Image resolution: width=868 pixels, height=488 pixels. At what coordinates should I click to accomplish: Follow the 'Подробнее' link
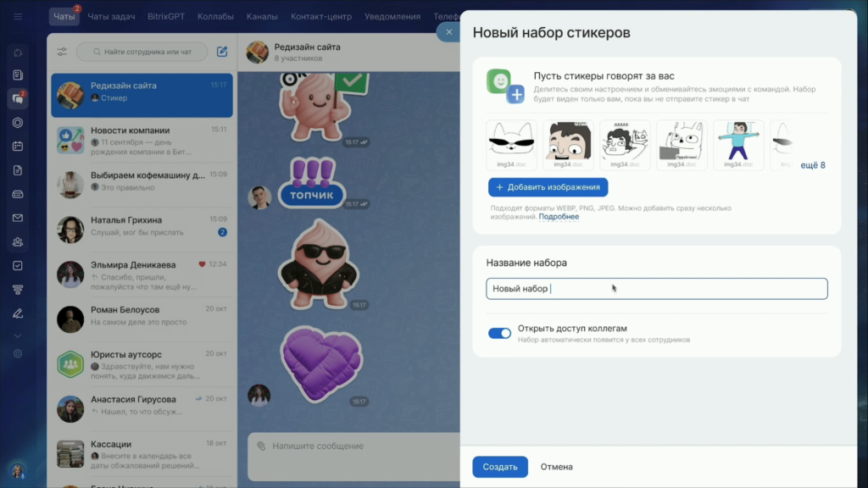coord(559,217)
